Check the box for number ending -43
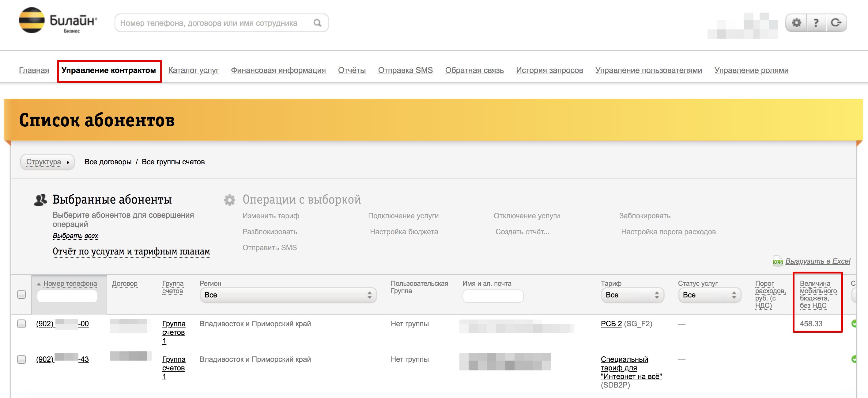 pos(21,359)
